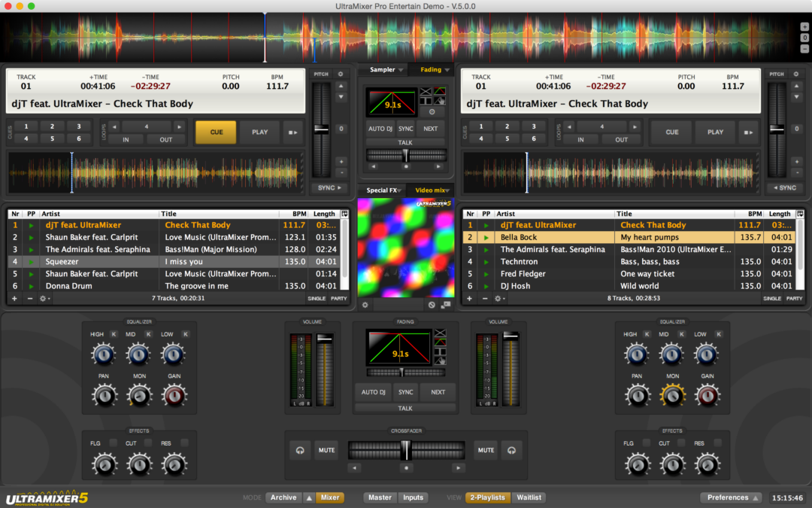Screen dimensions: 812x508
Task: Toggle the left FLG effect checkbox
Action: point(113,443)
